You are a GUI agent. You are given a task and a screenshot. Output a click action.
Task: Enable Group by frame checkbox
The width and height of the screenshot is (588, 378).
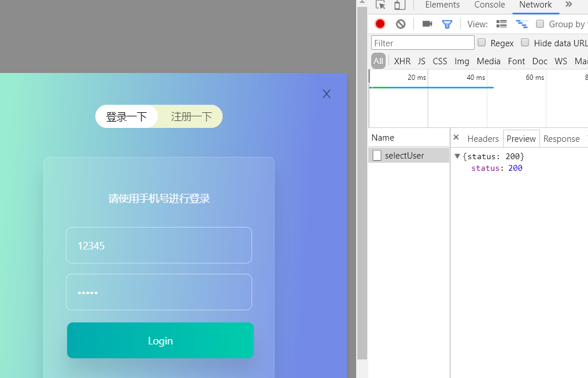click(539, 24)
